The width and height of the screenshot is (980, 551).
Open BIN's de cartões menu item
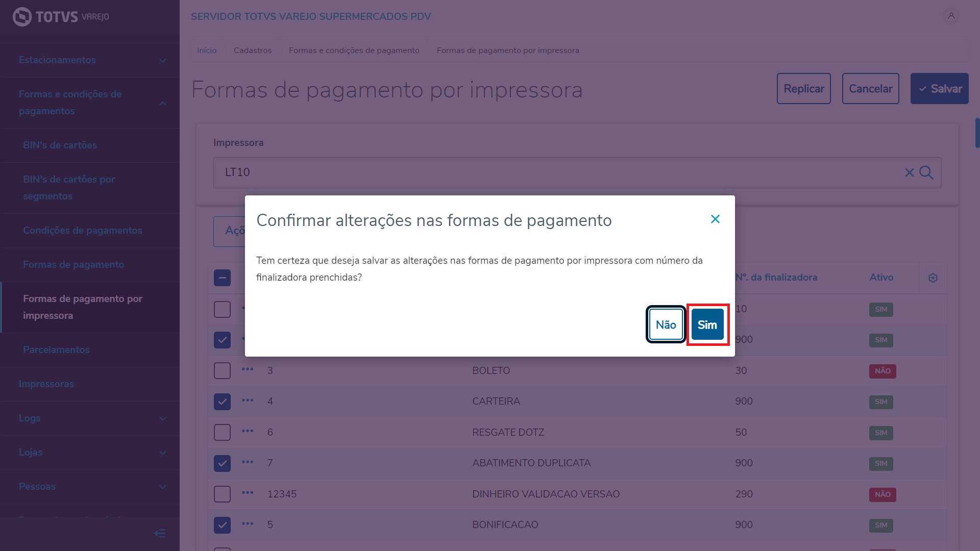pyautogui.click(x=60, y=145)
